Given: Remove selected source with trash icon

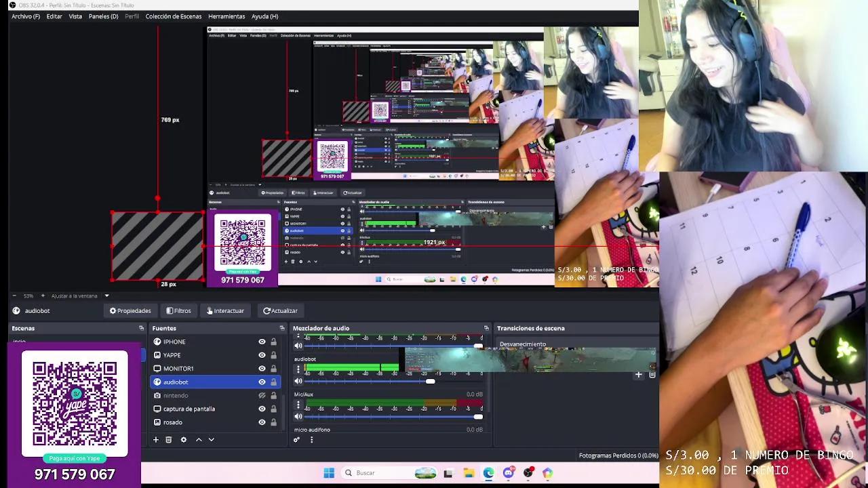Looking at the screenshot, I should 169,440.
